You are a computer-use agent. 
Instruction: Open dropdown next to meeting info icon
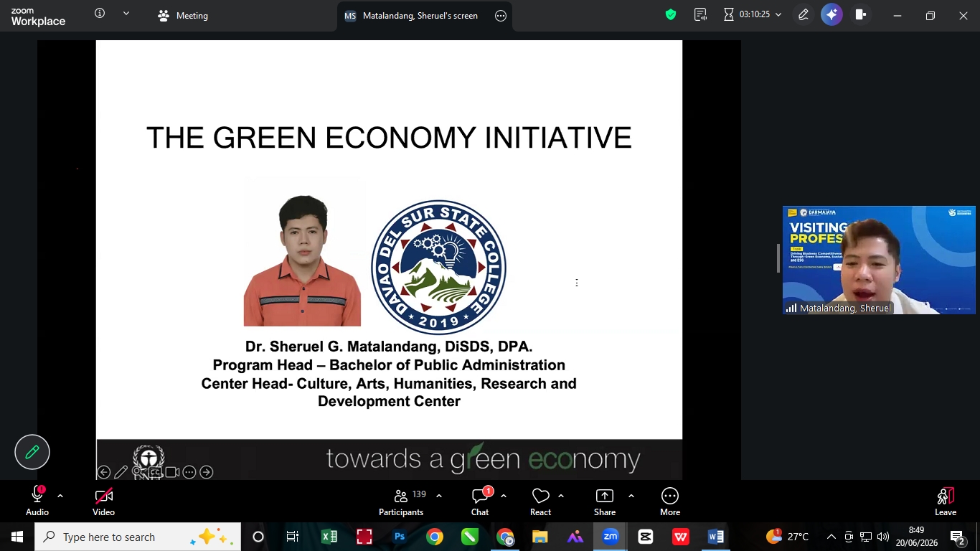click(x=126, y=13)
